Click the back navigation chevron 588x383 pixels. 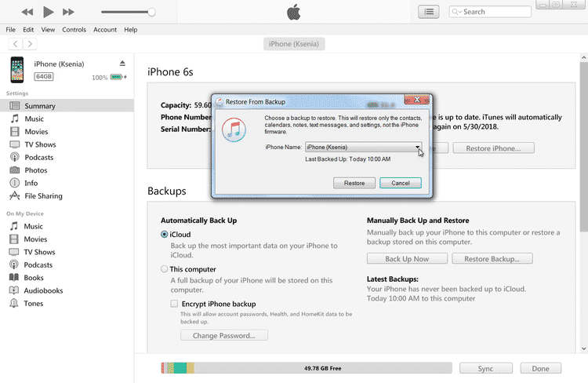16,44
